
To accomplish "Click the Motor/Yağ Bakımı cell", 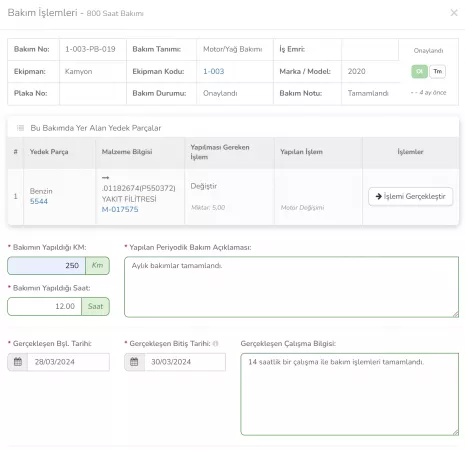I will point(235,49).
